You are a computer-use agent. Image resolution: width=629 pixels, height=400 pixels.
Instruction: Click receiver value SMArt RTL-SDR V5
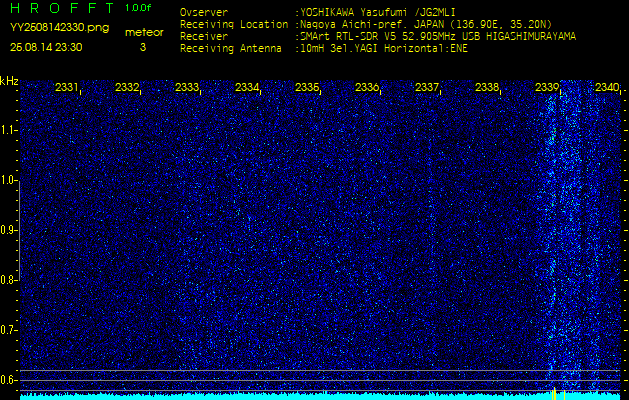(348, 36)
